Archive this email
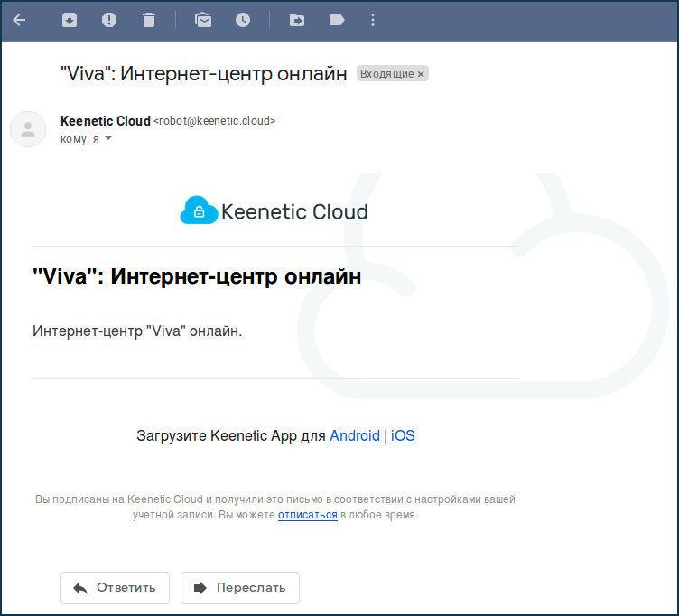The image size is (679, 616). [x=70, y=20]
